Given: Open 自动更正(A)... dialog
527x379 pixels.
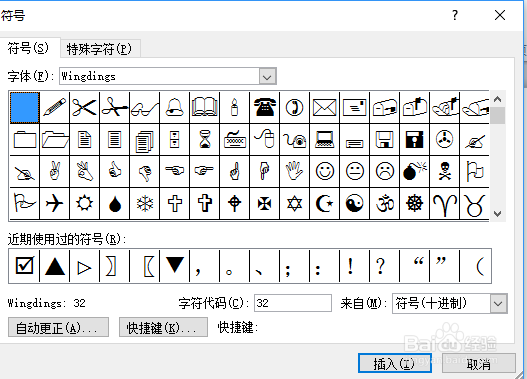Looking at the screenshot, I should coord(58,327).
